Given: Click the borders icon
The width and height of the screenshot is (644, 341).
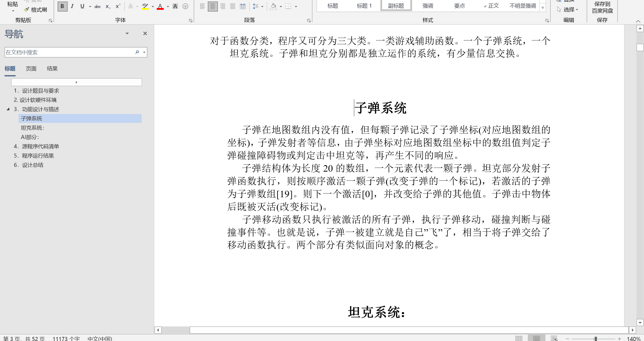Looking at the screenshot, I should click(288, 6).
